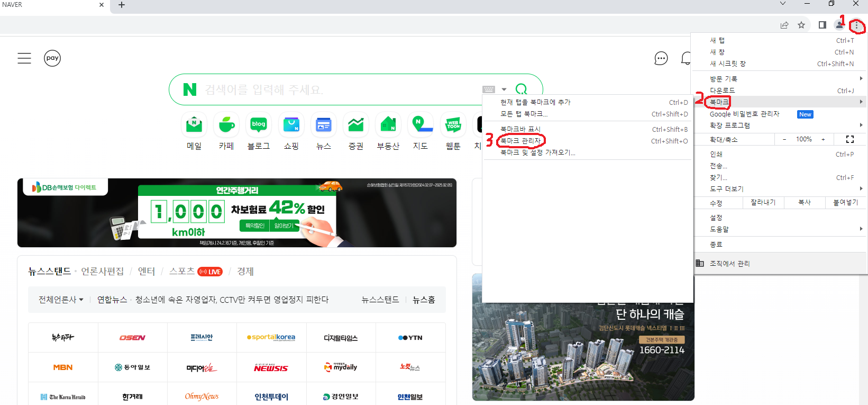
Task: Open the Naver chat bubble icon
Action: point(661,58)
